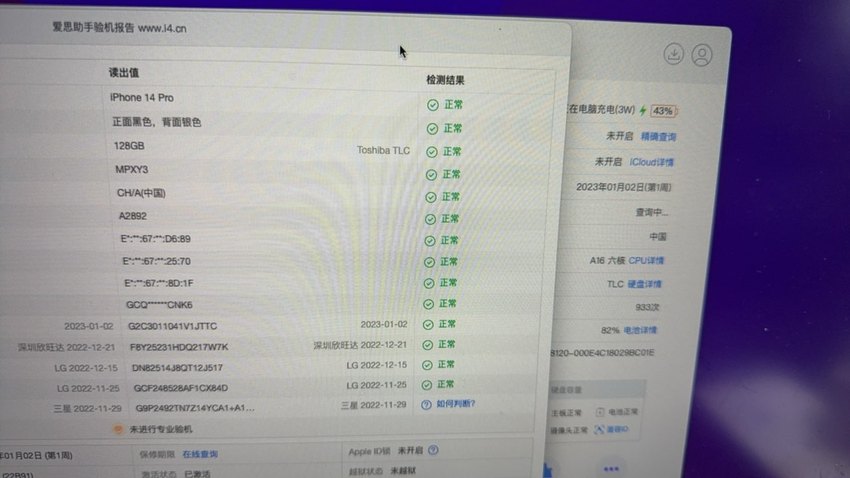Select the A2892 model number

(x=133, y=216)
